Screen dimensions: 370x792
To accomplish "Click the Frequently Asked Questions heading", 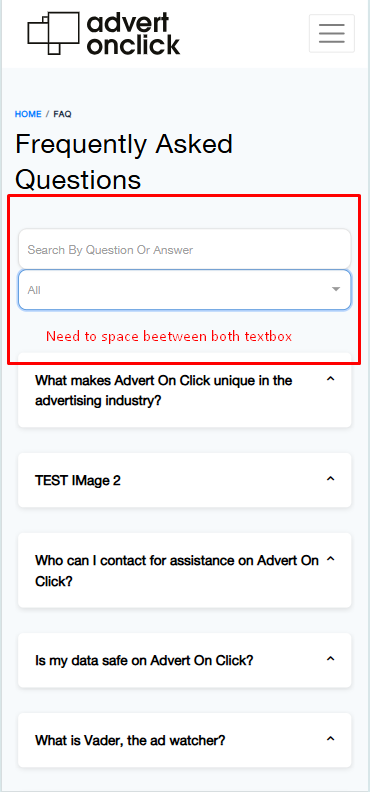I will (124, 162).
